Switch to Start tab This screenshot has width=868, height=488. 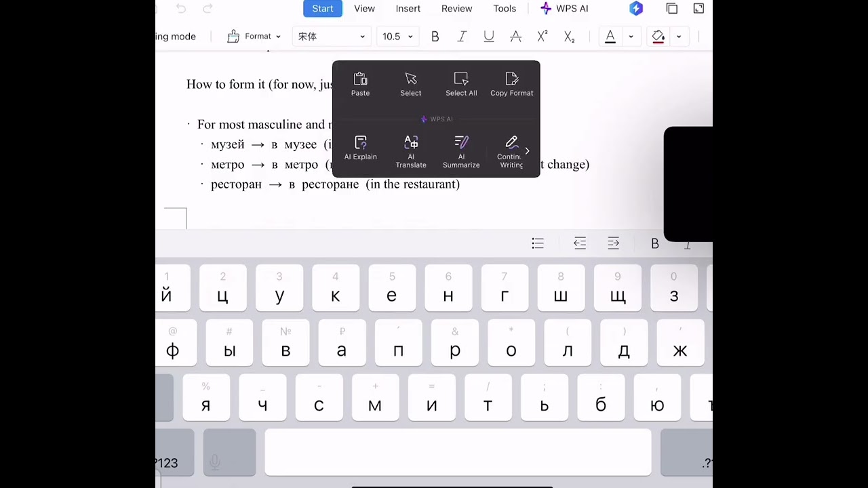point(323,9)
